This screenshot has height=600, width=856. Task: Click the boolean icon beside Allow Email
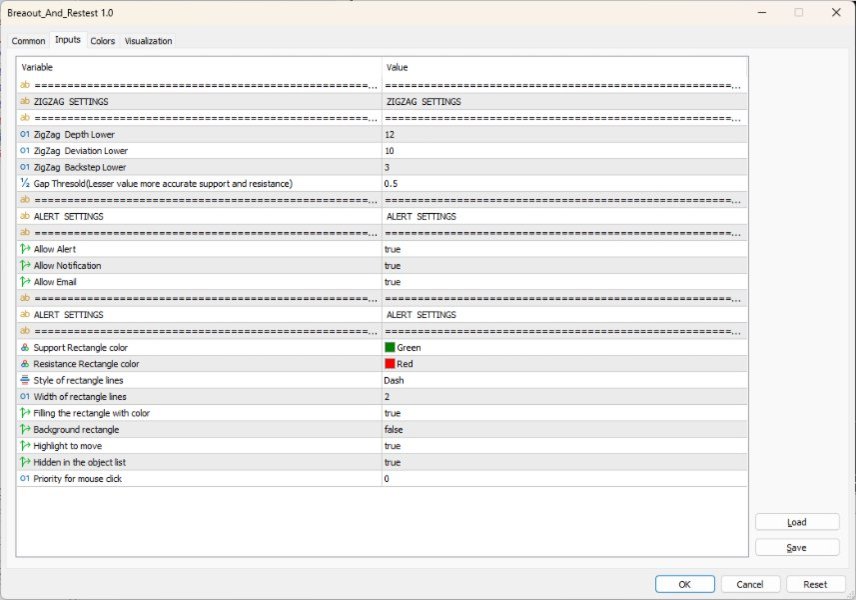25,282
